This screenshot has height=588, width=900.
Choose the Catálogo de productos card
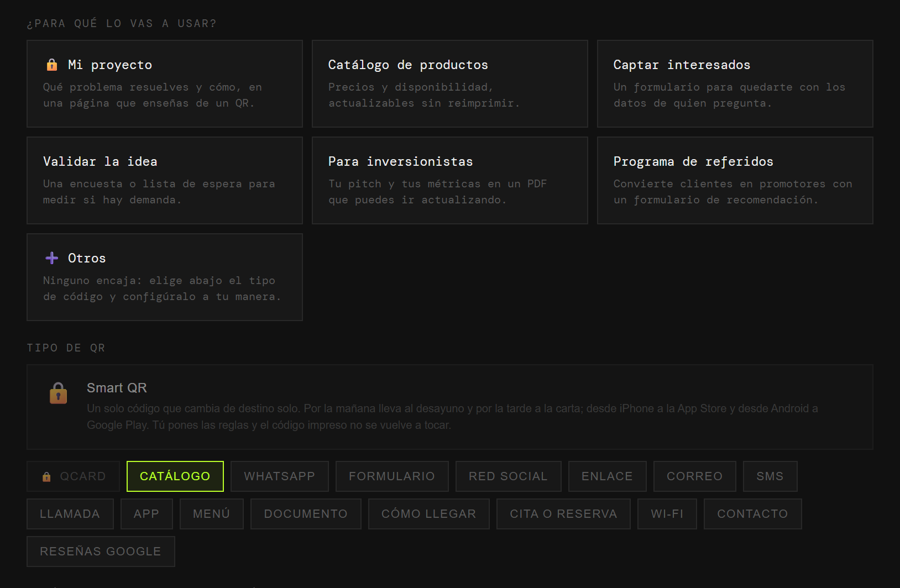[x=450, y=83]
